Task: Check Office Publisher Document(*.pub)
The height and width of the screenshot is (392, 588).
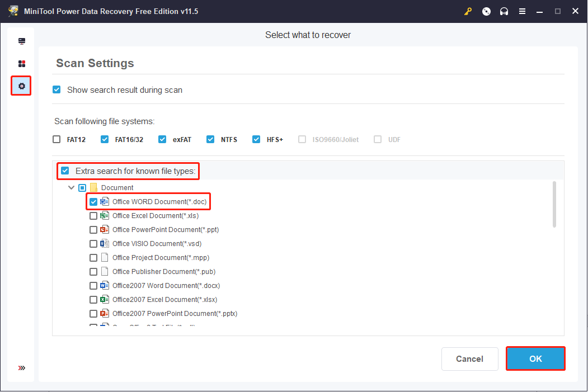Action: tap(93, 272)
